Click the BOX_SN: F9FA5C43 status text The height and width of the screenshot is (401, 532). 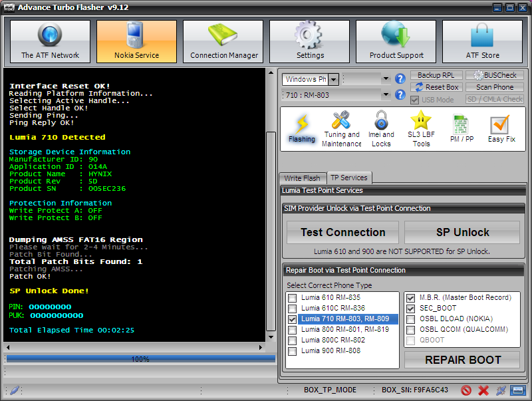pyautogui.click(x=414, y=390)
